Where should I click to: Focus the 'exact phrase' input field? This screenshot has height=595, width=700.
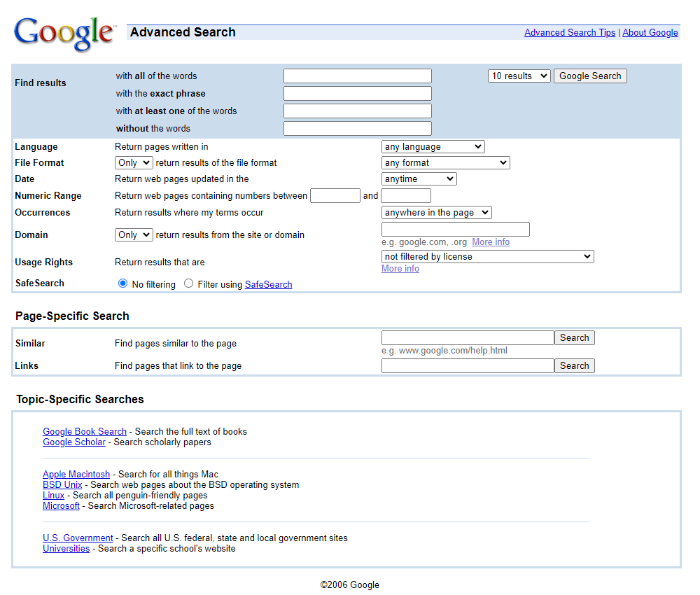click(x=358, y=93)
